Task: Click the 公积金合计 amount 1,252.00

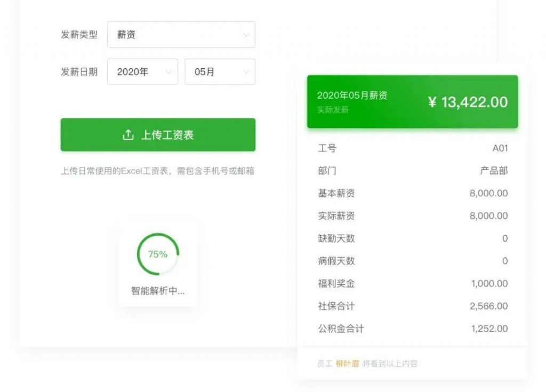Action: point(489,329)
